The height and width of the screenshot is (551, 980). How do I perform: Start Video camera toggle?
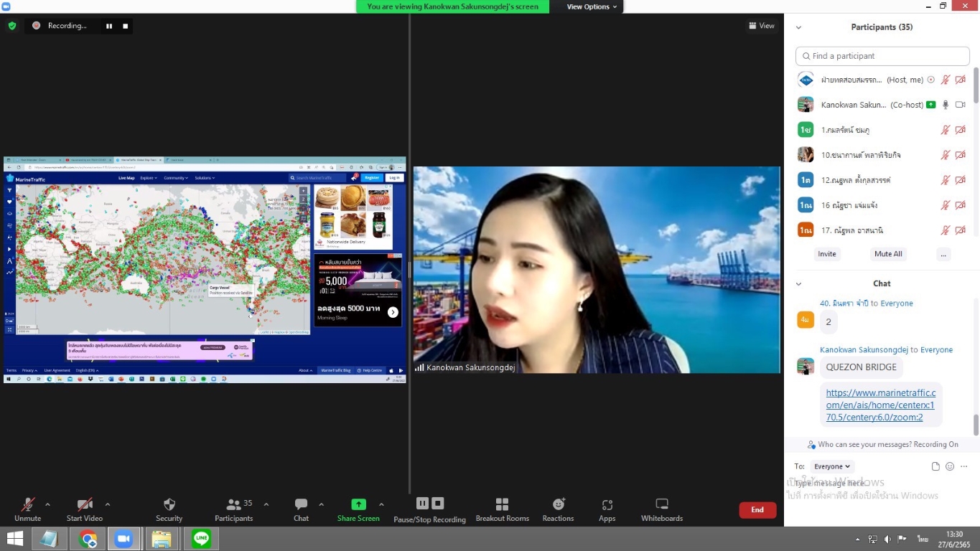coord(85,504)
